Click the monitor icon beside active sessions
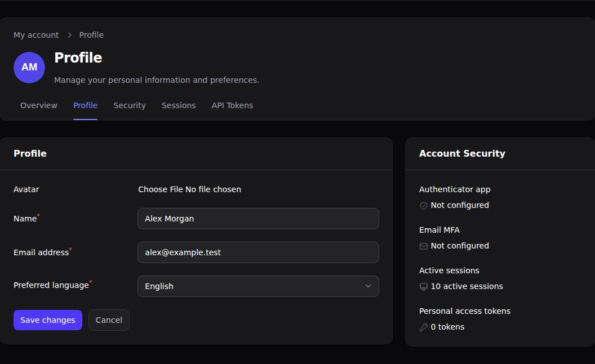 424,287
